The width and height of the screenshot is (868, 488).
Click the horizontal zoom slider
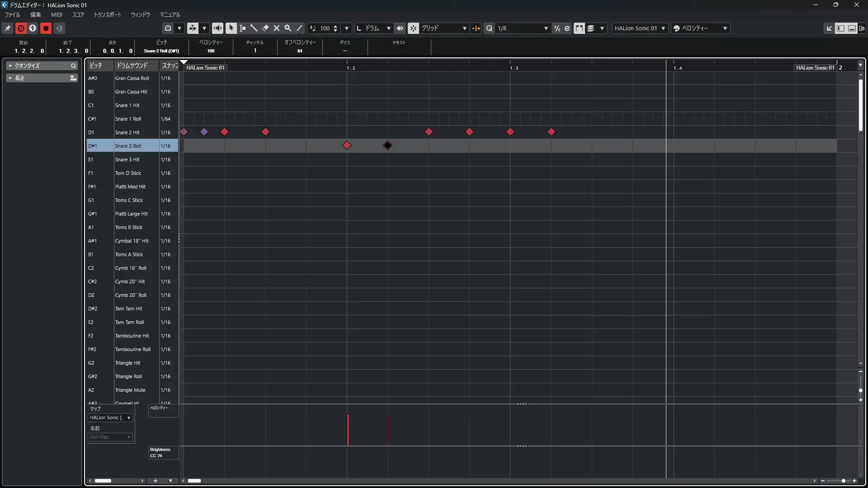click(x=843, y=481)
